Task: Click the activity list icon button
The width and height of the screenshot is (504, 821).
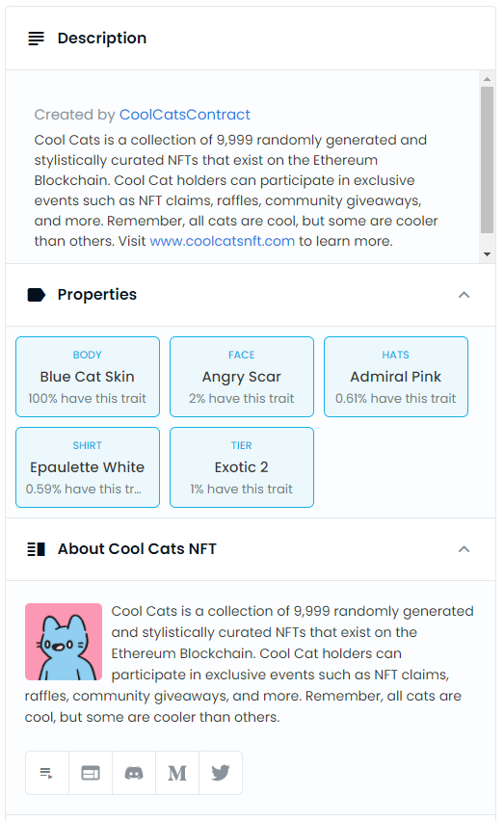Action: [47, 773]
